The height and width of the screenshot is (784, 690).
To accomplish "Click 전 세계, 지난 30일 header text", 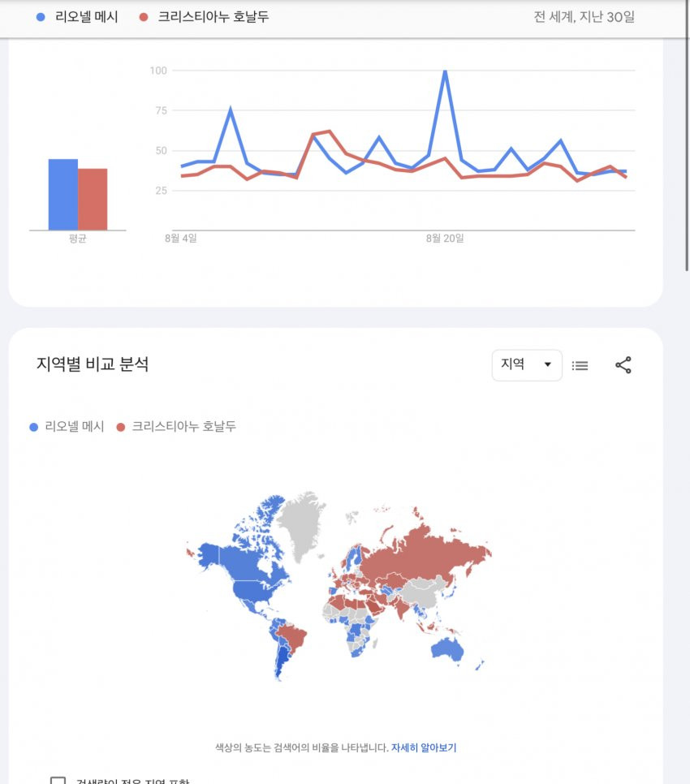I will (584, 17).
